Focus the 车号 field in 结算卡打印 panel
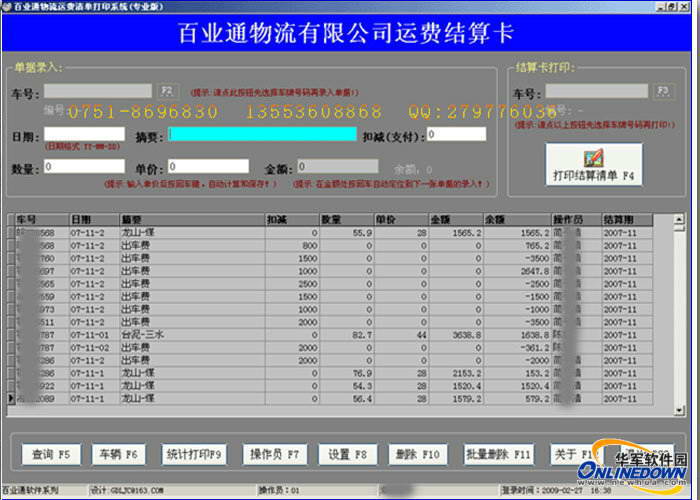 tap(596, 91)
